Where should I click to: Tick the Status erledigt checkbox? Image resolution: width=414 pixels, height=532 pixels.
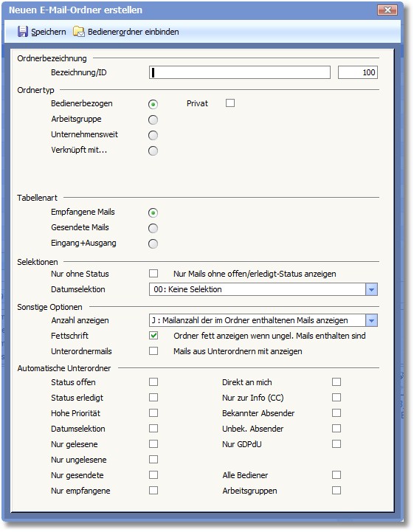click(153, 397)
